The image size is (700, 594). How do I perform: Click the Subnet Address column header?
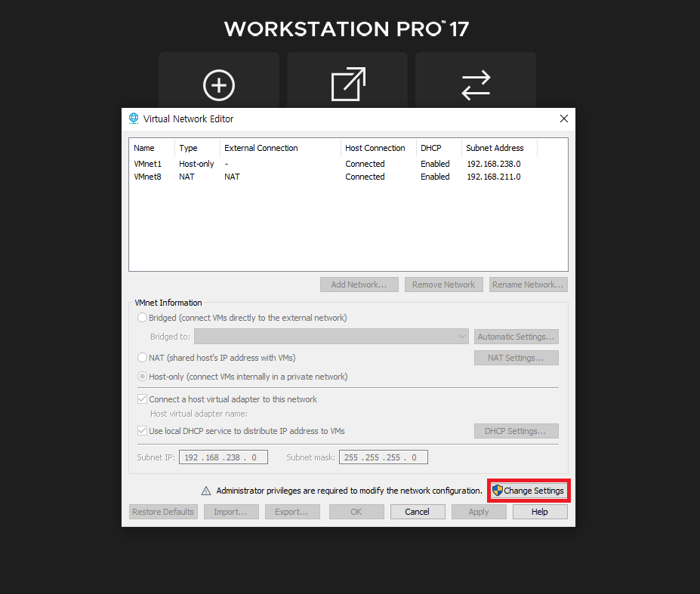pos(500,148)
